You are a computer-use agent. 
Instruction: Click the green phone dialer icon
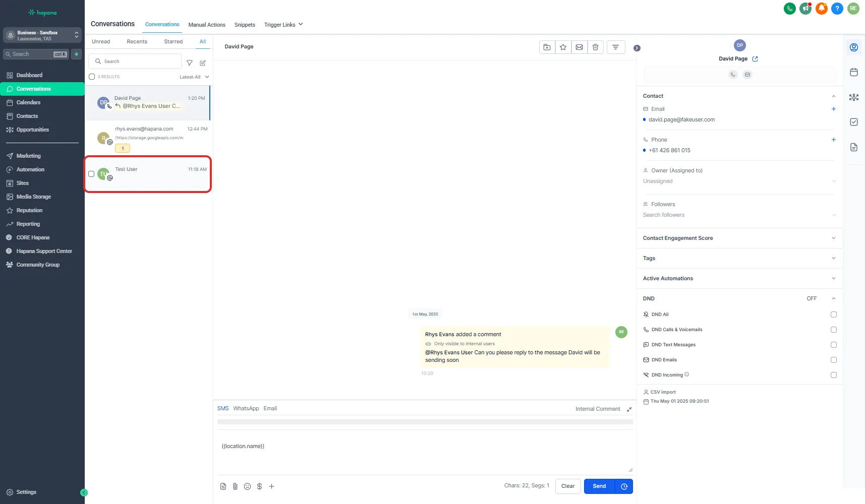pos(789,9)
